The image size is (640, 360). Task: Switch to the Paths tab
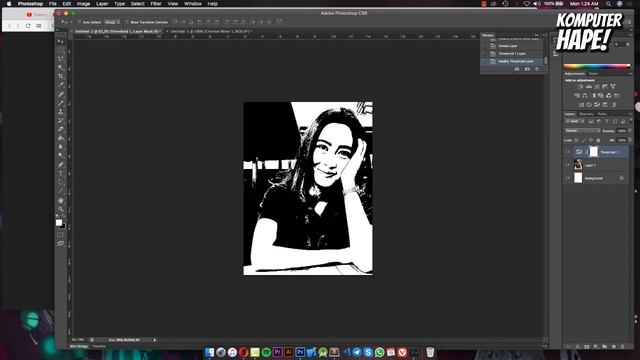click(x=602, y=114)
